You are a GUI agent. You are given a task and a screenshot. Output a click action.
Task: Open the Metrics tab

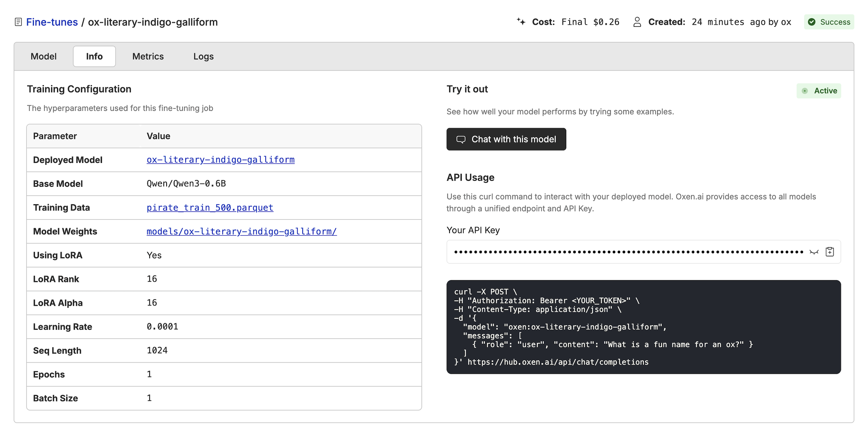[148, 56]
